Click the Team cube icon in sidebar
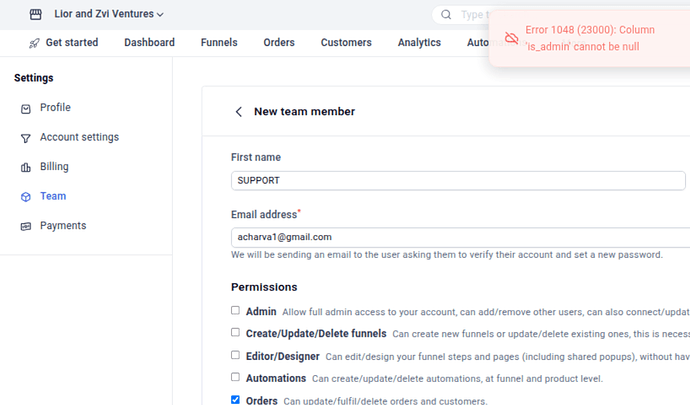This screenshot has width=690, height=405. tap(26, 197)
